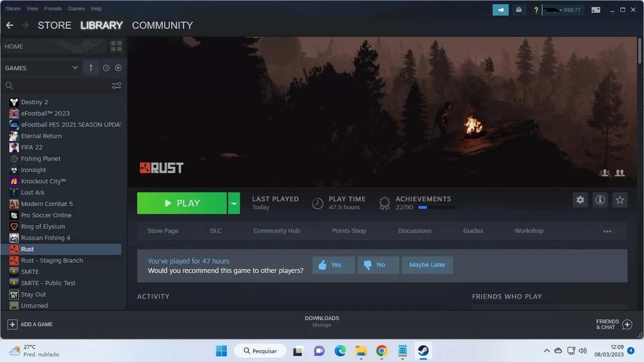
Task: Open the Rust Guides link
Action: [x=473, y=231]
